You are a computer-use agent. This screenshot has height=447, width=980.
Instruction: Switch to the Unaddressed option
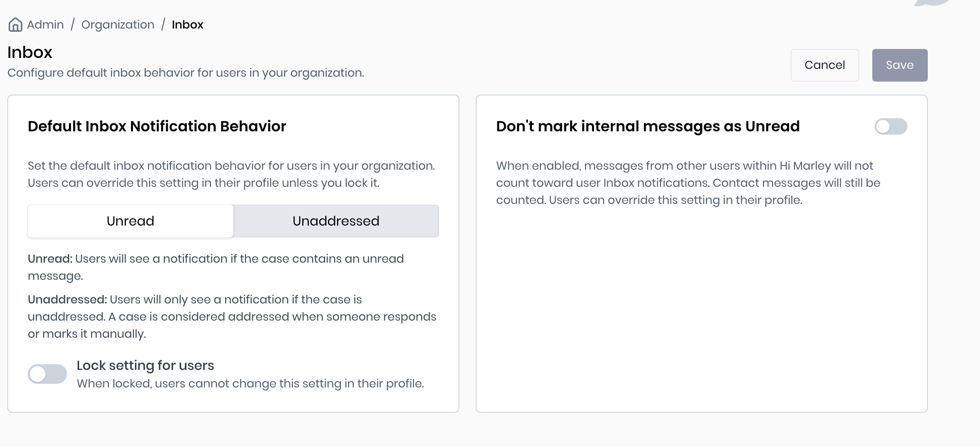click(x=336, y=221)
